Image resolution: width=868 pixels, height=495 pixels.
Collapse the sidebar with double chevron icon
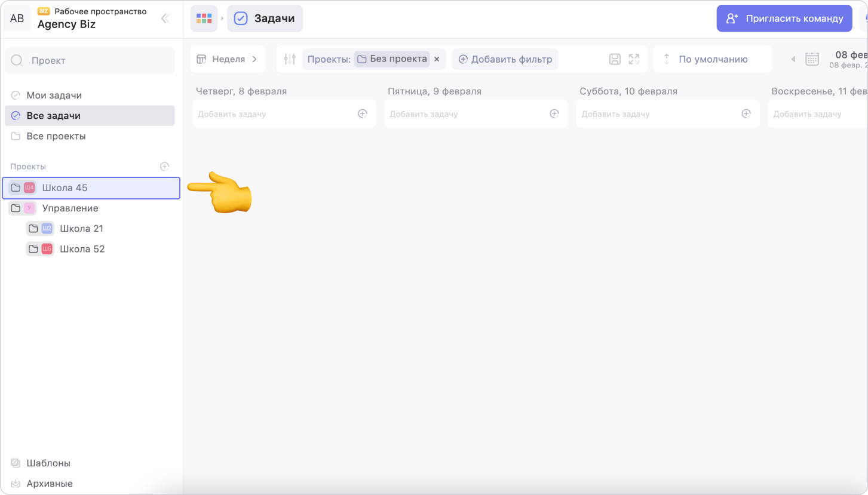pos(165,19)
